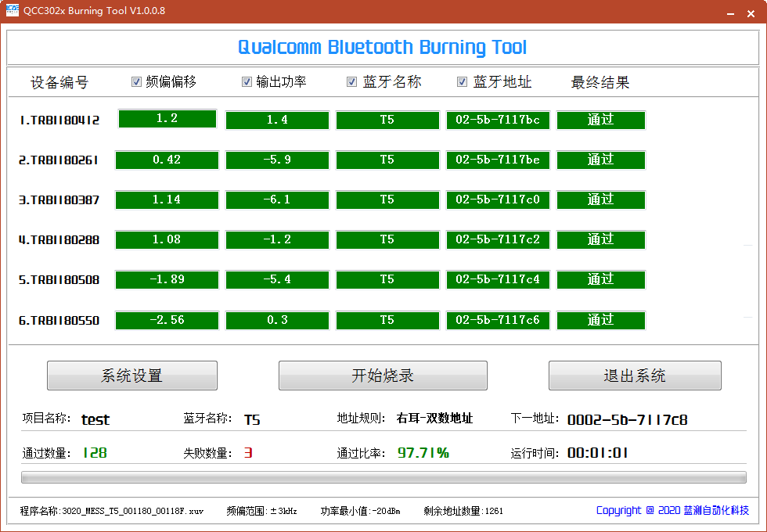The height and width of the screenshot is (532, 767).
Task: Click the QCC302x app icon in title bar
Action: [x=13, y=10]
